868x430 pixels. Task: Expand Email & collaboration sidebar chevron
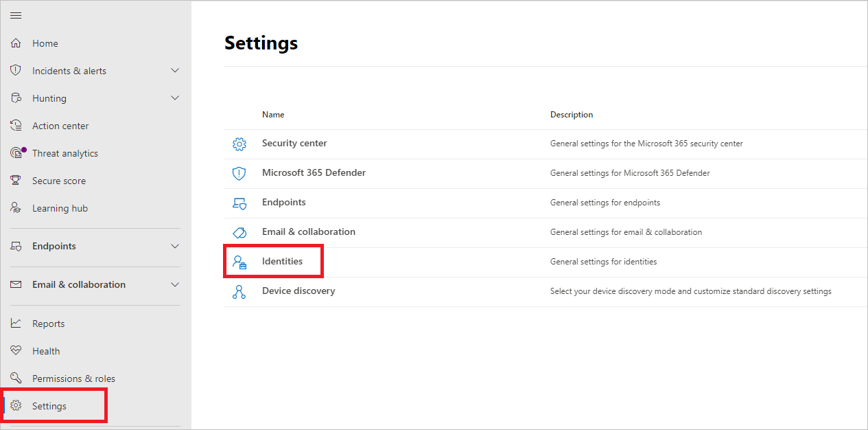pos(175,284)
